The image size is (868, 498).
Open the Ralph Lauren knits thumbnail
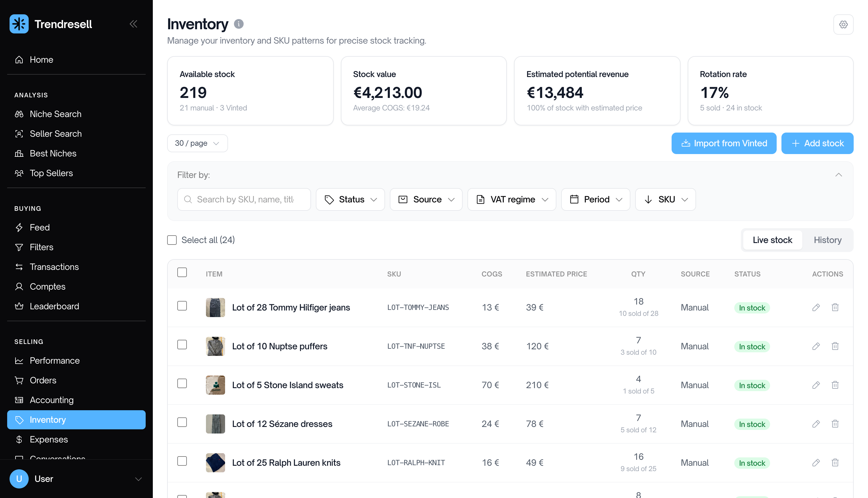[x=215, y=463]
